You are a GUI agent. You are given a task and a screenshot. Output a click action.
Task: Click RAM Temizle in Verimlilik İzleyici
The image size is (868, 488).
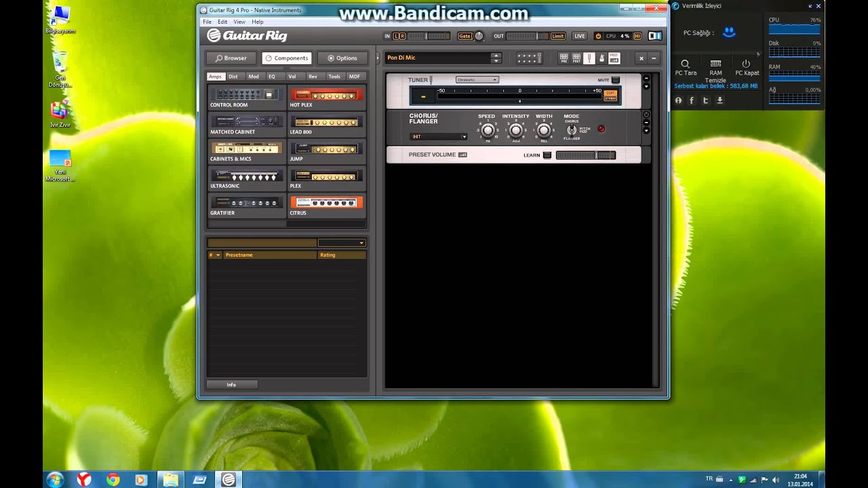coord(715,71)
